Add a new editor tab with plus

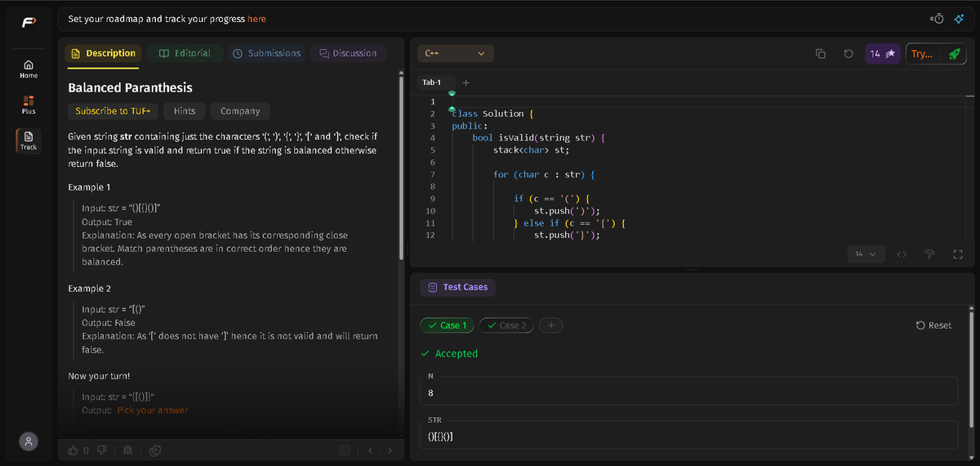[465, 83]
